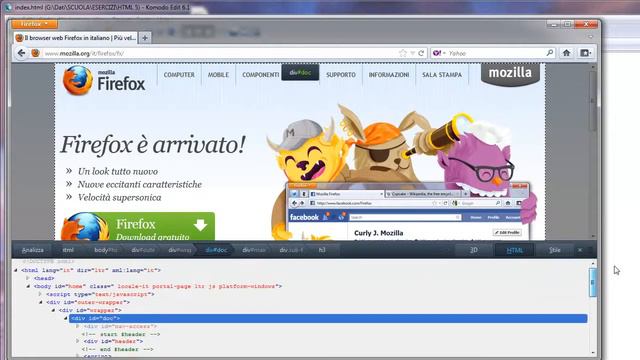Click the div#doc tooltip label on page
The image size is (640, 360).
coord(300,73)
